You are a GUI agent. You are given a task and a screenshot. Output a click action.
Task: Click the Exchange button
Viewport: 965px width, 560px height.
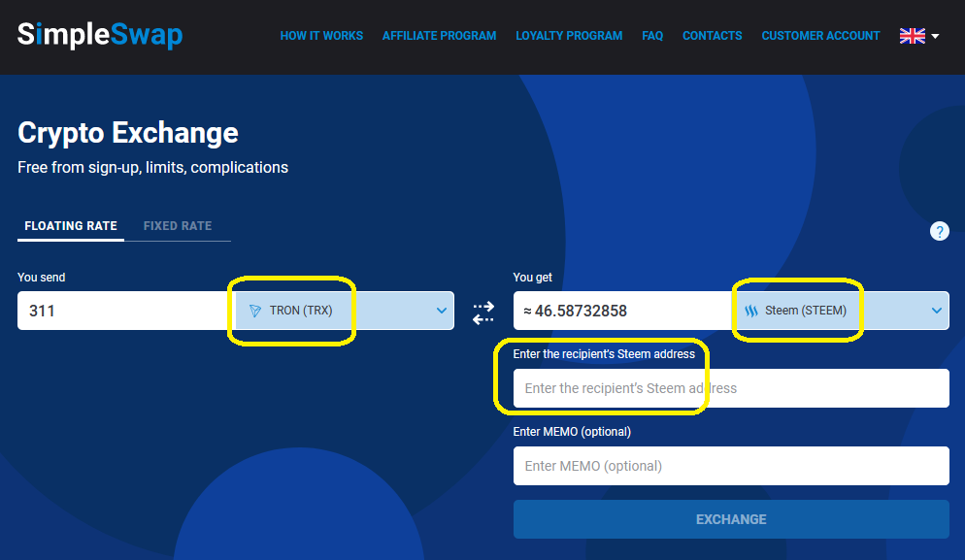(x=731, y=519)
